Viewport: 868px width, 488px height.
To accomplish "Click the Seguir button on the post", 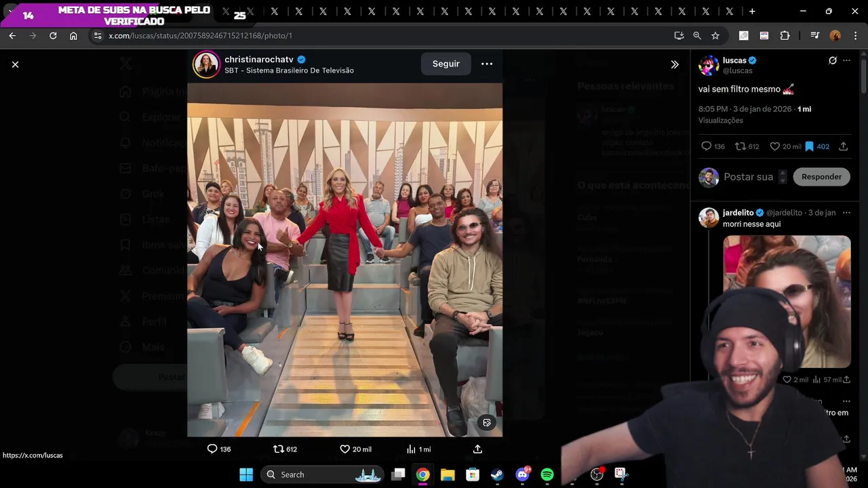I will click(x=446, y=64).
